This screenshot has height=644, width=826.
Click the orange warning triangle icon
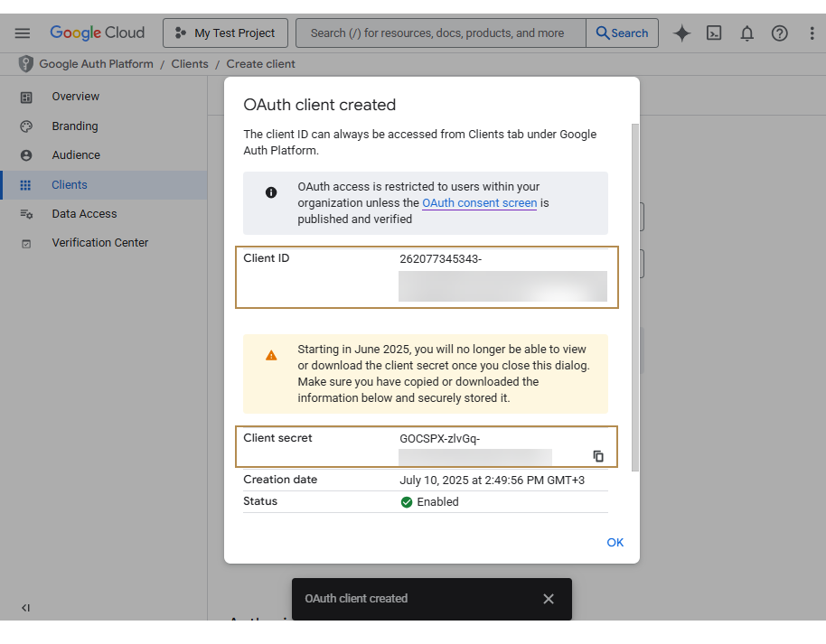coord(271,356)
